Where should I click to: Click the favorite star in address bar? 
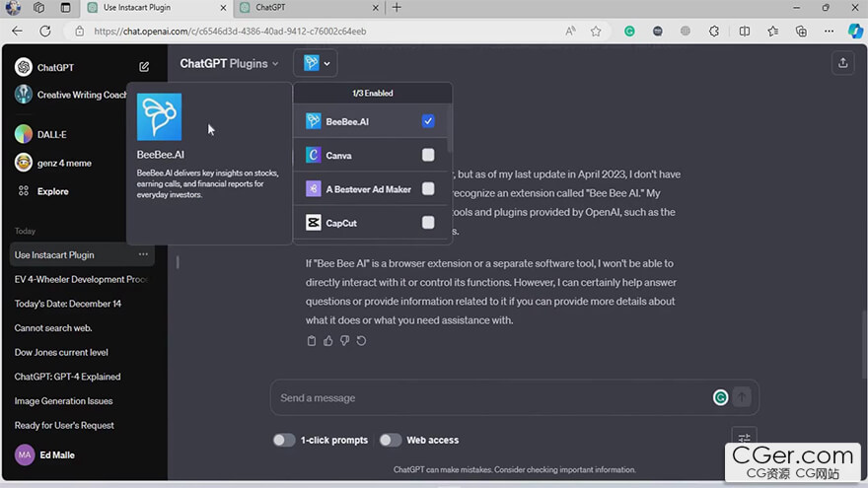(x=596, y=31)
